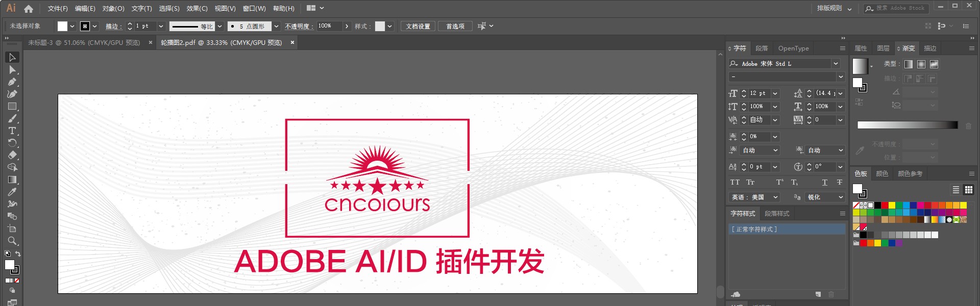980x306 pixels.
Task: Switch to the 段落样式 tab
Action: (x=777, y=214)
